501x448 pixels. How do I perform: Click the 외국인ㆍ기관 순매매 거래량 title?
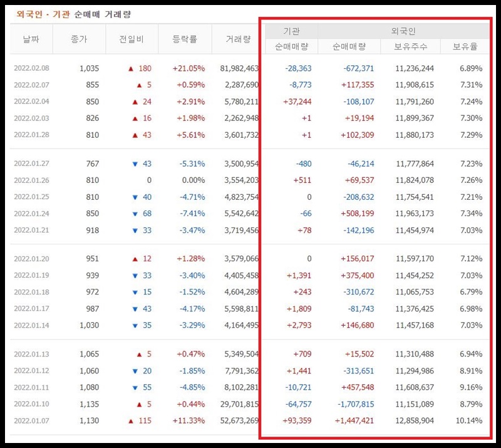(74, 14)
